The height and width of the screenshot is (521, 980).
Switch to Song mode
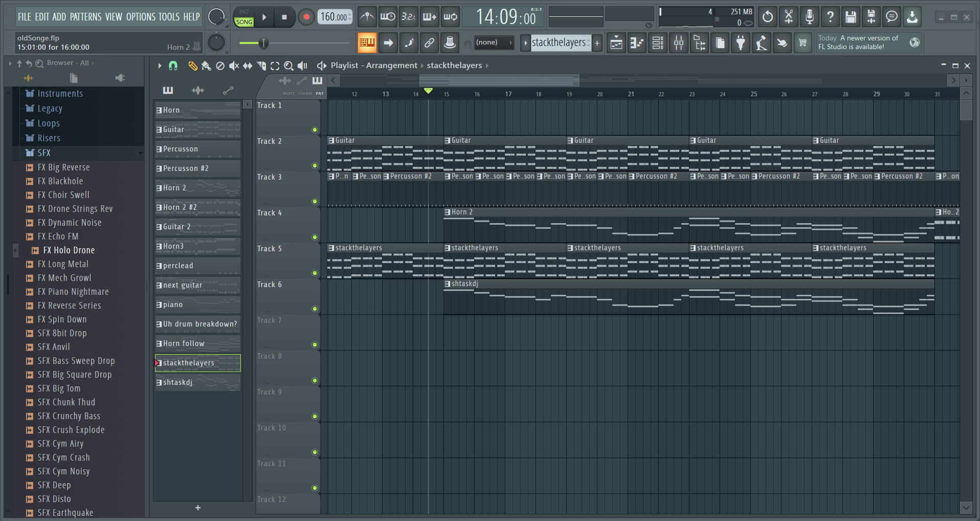pyautogui.click(x=244, y=22)
